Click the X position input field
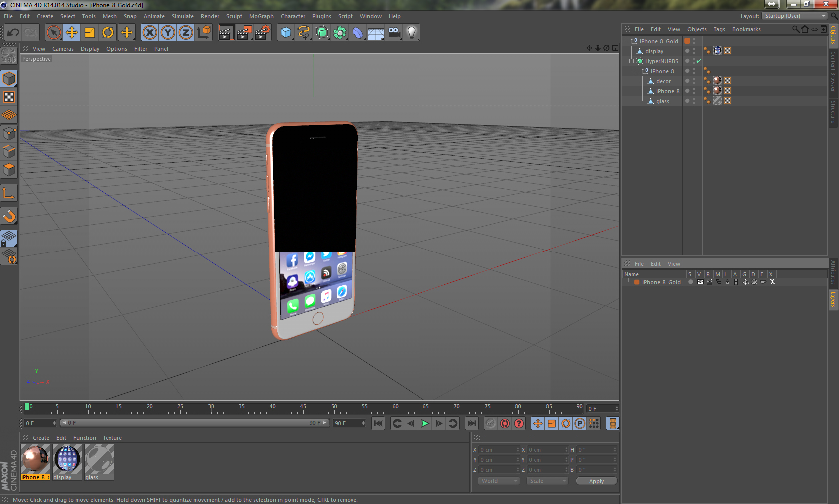This screenshot has width=839, height=504. pyautogui.click(x=499, y=450)
